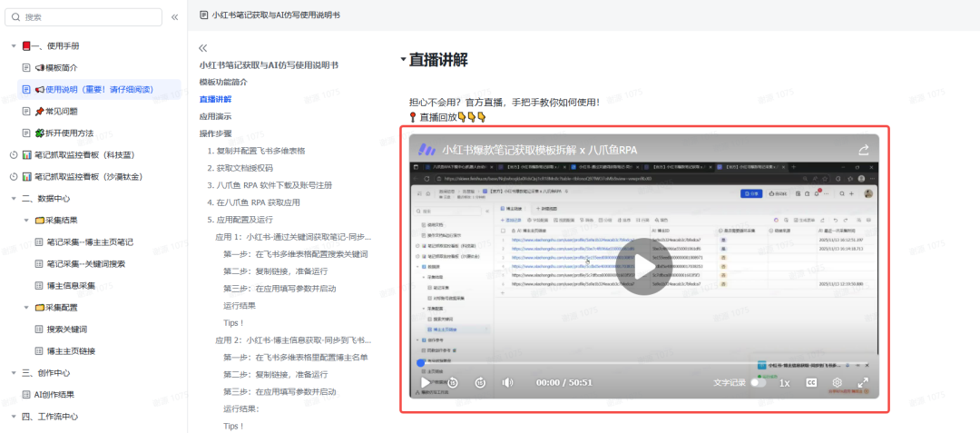Jump to 第一步：在飞书多维表格里配置博主名单
Screen dimensions: 980x433
296,358
